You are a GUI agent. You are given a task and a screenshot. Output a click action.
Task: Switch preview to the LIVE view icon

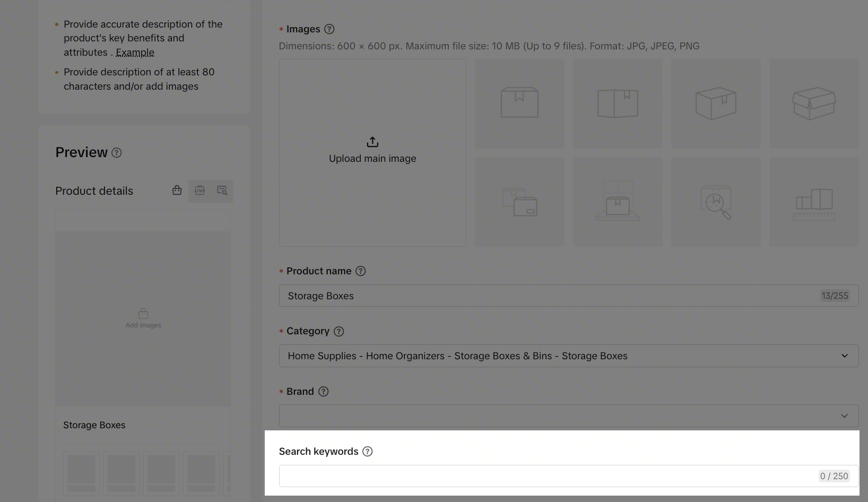point(199,191)
